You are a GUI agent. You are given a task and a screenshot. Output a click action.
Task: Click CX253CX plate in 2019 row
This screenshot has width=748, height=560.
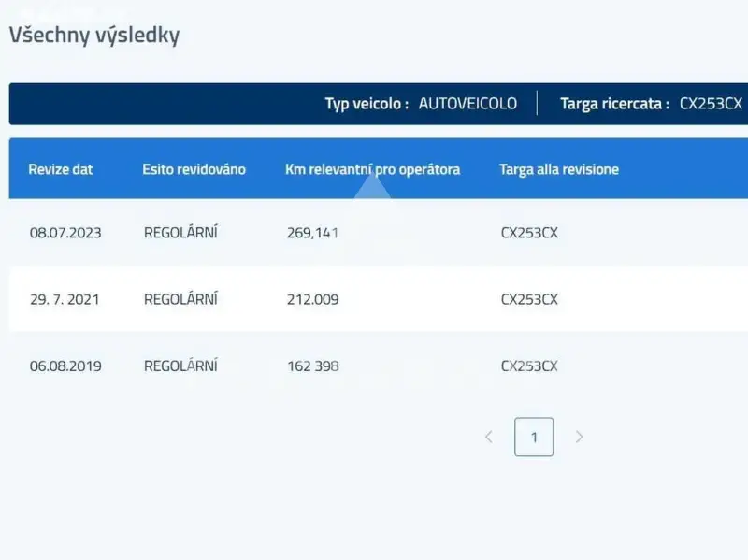529,366
